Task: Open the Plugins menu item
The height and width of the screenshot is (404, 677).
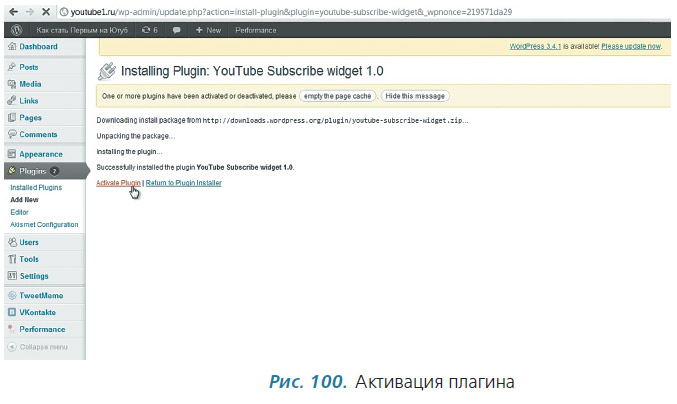Action: [32, 171]
